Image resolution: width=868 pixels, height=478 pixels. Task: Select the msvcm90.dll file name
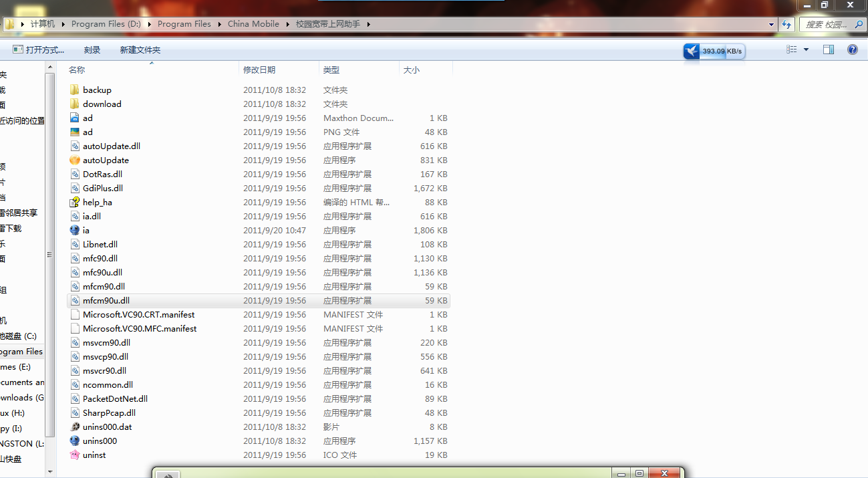107,342
